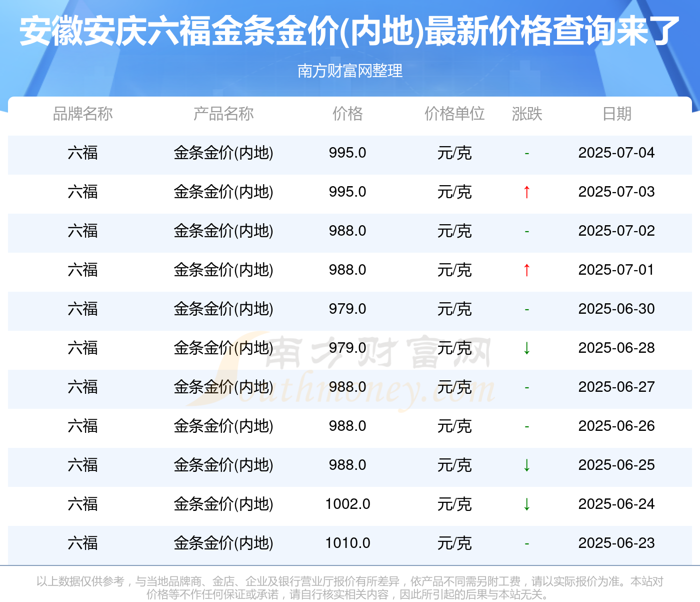Image resolution: width=700 pixels, height=602 pixels.
Task: Click the red up arrow for 2025-07-01
Action: click(x=526, y=270)
